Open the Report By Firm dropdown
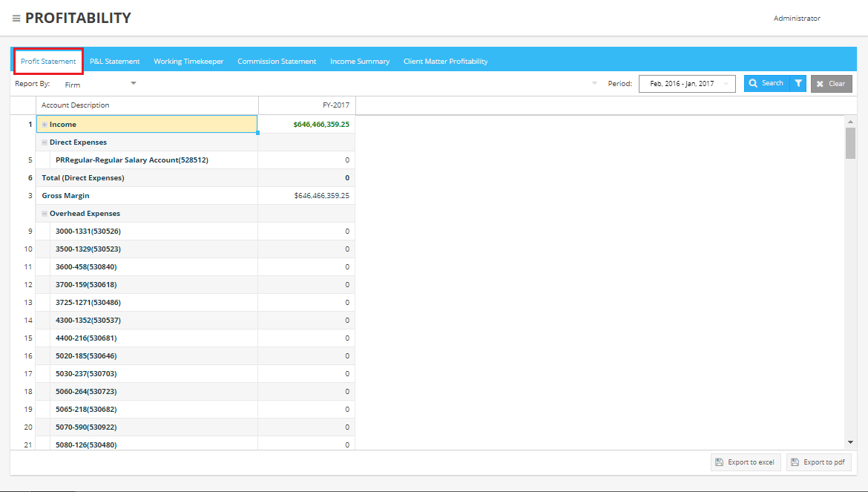This screenshot has width=868, height=492. click(x=134, y=83)
